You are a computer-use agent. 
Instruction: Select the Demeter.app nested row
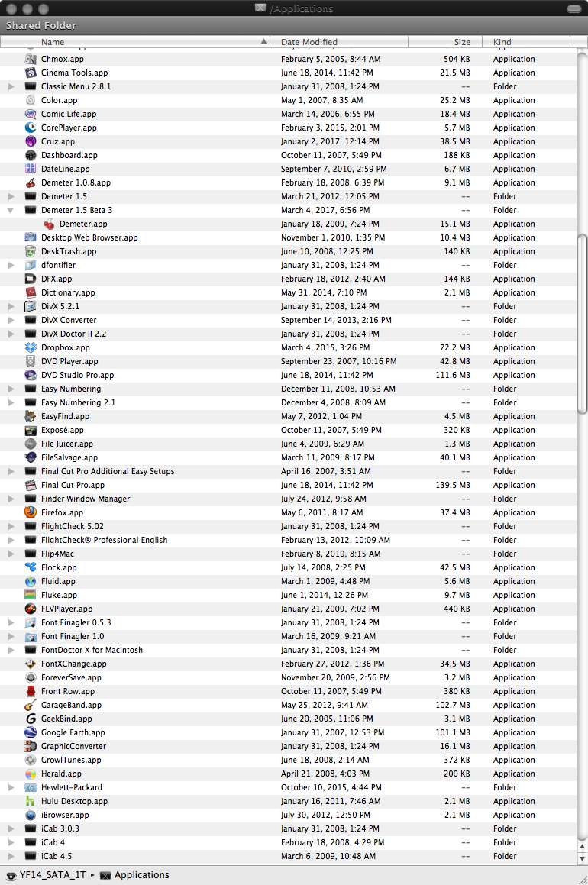(x=289, y=224)
